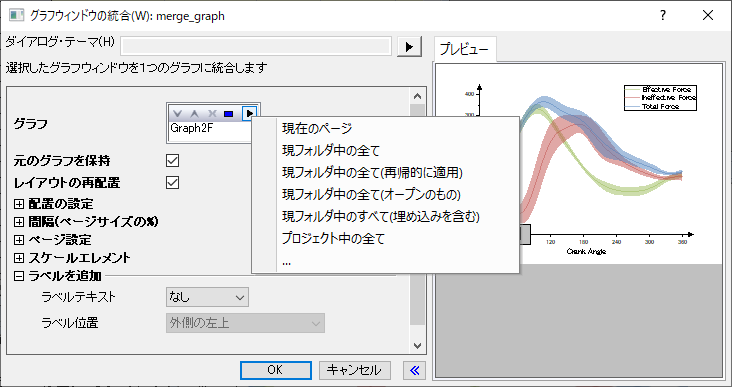Open the Dialog Theme arrow button
The height and width of the screenshot is (387, 732).
[409, 47]
